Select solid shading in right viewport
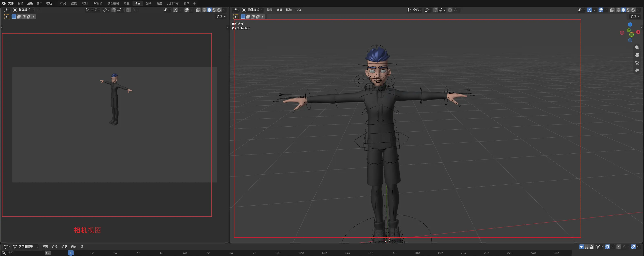Screen dimensions: 644x256 pyautogui.click(x=623, y=10)
